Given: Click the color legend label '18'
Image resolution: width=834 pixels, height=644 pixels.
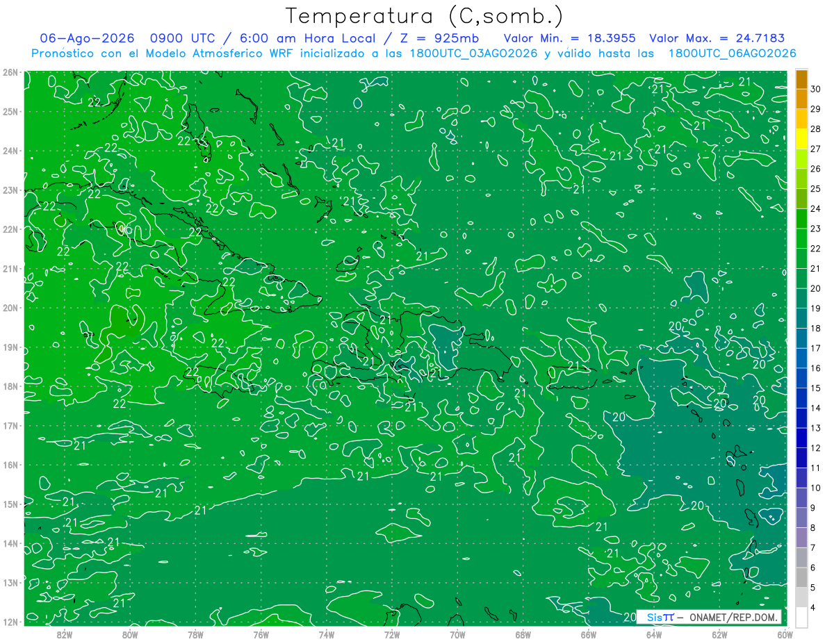Looking at the screenshot, I should point(816,328).
